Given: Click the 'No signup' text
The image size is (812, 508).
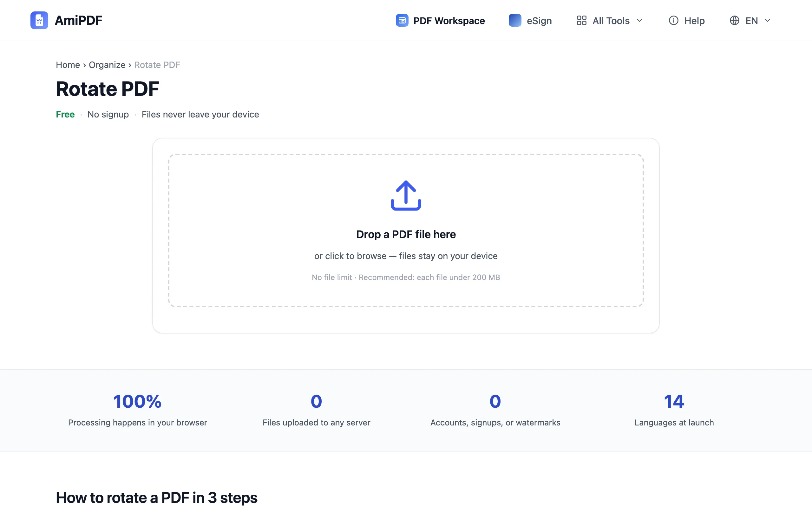Looking at the screenshot, I should (x=108, y=115).
